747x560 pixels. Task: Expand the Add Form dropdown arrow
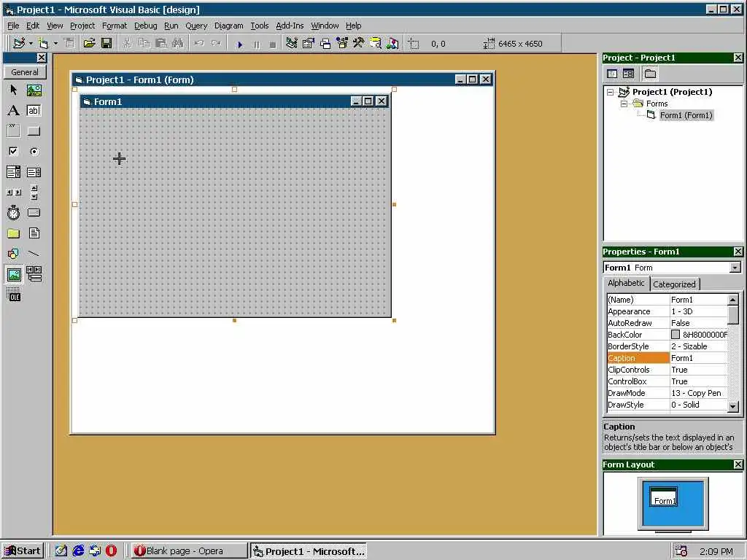[55, 43]
